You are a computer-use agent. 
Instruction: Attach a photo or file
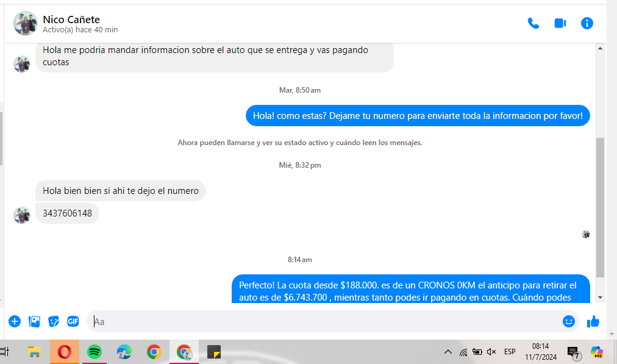pyautogui.click(x=34, y=321)
